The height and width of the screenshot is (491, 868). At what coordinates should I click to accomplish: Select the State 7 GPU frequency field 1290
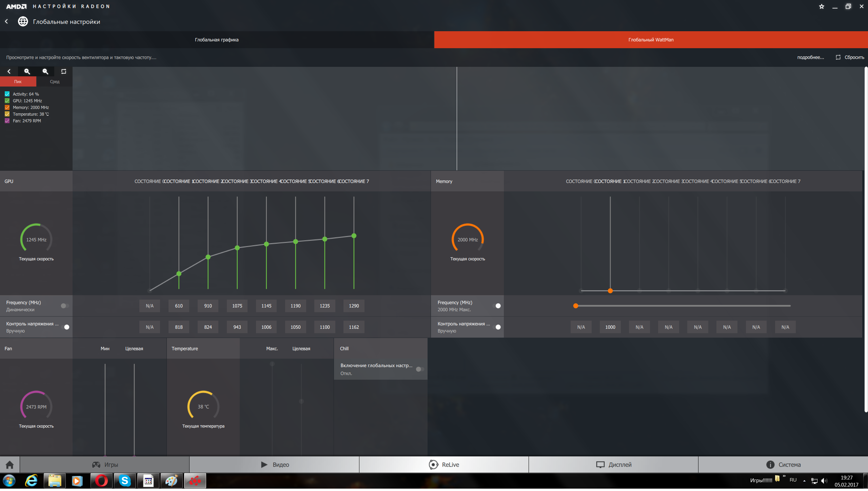(354, 306)
